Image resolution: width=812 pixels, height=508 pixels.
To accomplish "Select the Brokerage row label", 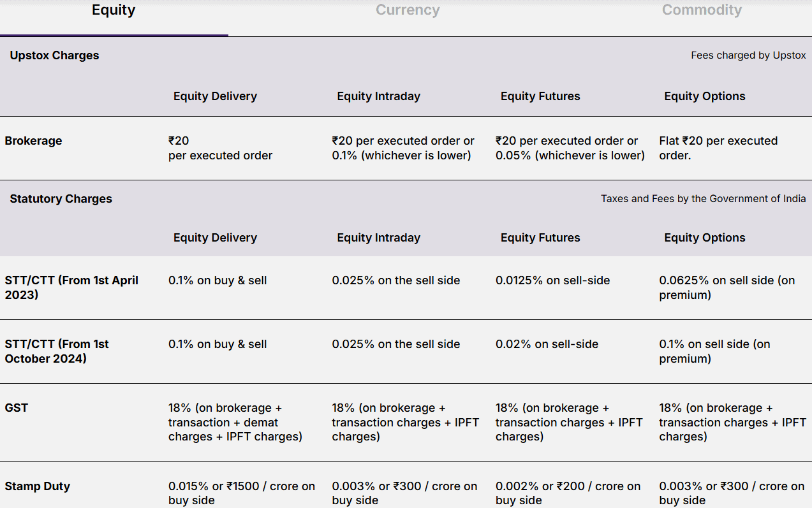I will [x=33, y=141].
